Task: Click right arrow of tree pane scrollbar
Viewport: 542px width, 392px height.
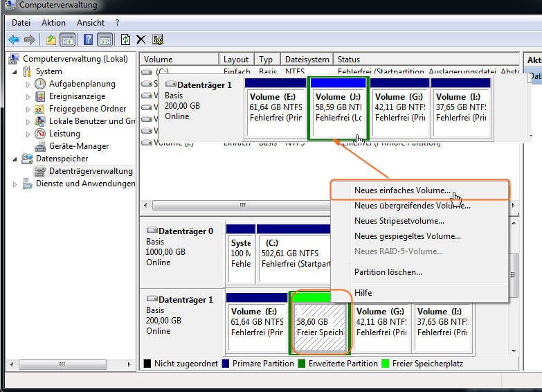Action: pos(129,364)
